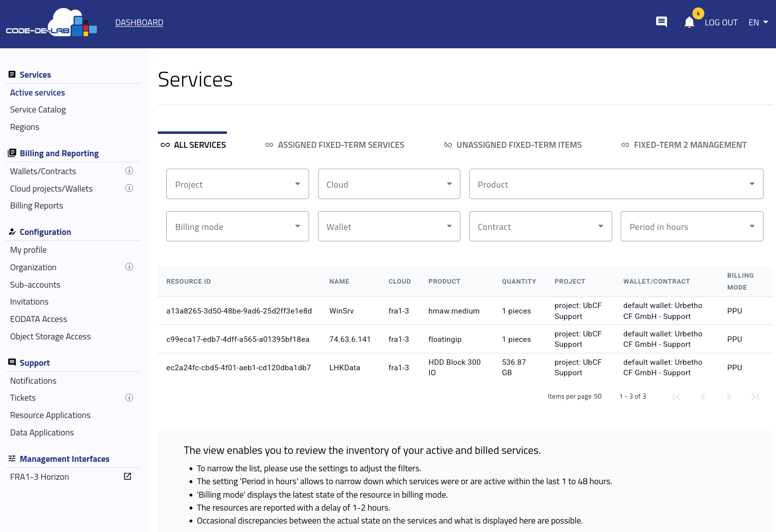Open Resource Applications in sidebar

(x=50, y=415)
